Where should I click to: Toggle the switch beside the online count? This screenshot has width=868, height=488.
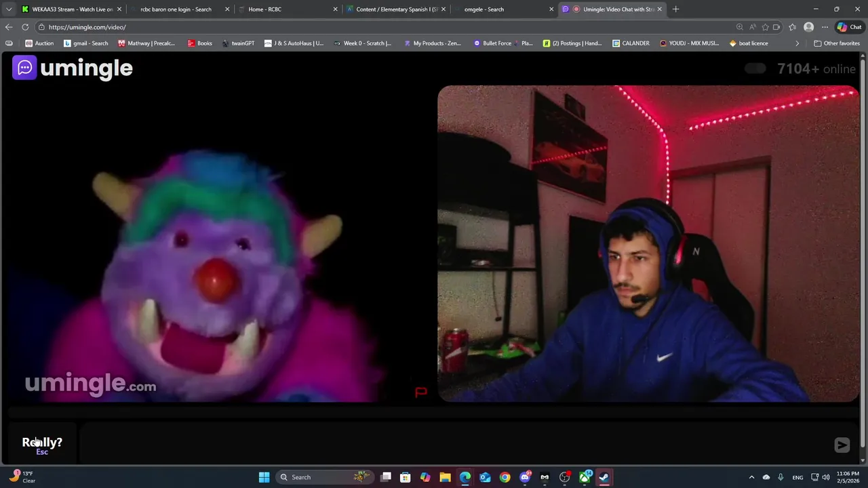tap(755, 68)
